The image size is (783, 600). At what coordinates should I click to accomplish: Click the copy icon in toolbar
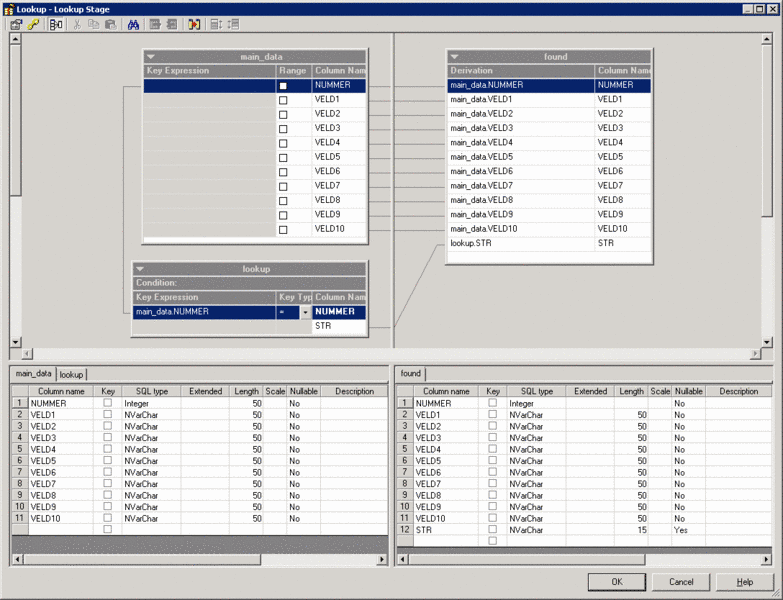93,24
